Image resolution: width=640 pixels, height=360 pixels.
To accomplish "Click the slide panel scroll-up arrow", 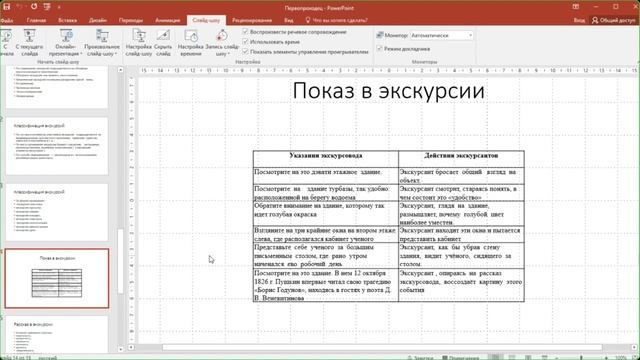I will coord(120,70).
